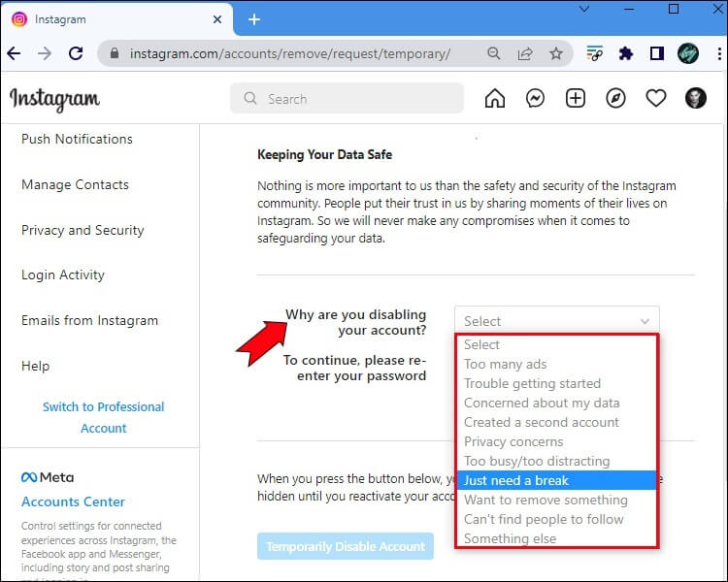The height and width of the screenshot is (582, 728).
Task: Open Messenger direct messages icon
Action: pyautogui.click(x=535, y=98)
